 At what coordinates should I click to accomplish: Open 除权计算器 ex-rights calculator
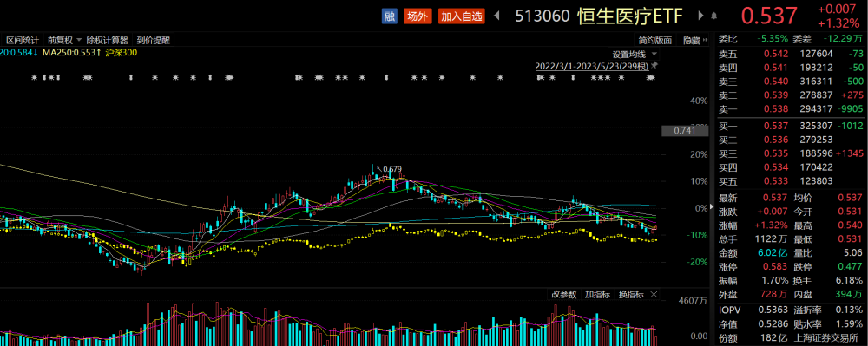click(108, 41)
